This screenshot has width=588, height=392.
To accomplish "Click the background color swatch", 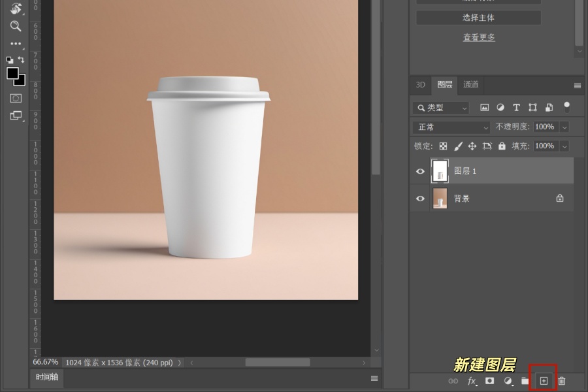I will point(22,82).
